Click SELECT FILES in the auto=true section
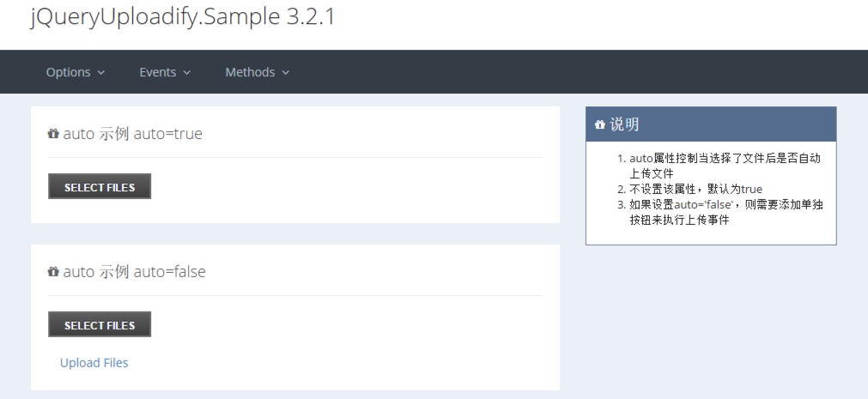Screen dimensions: 868x399 100,186
